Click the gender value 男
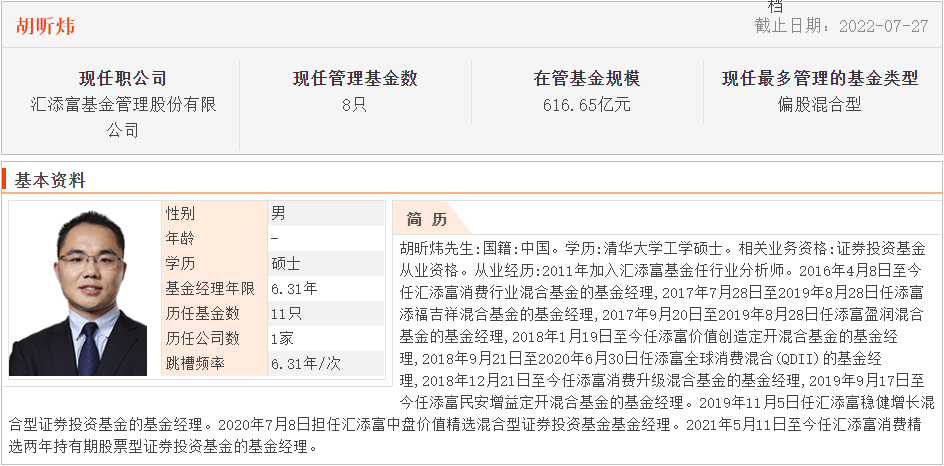Viewport: 944px width, 466px height. (x=278, y=213)
